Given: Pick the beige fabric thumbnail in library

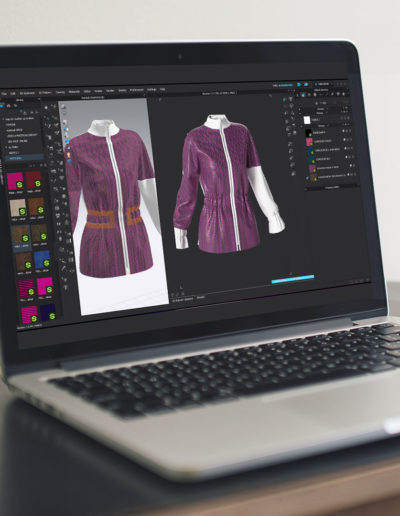Looking at the screenshot, I should click(x=17, y=209).
